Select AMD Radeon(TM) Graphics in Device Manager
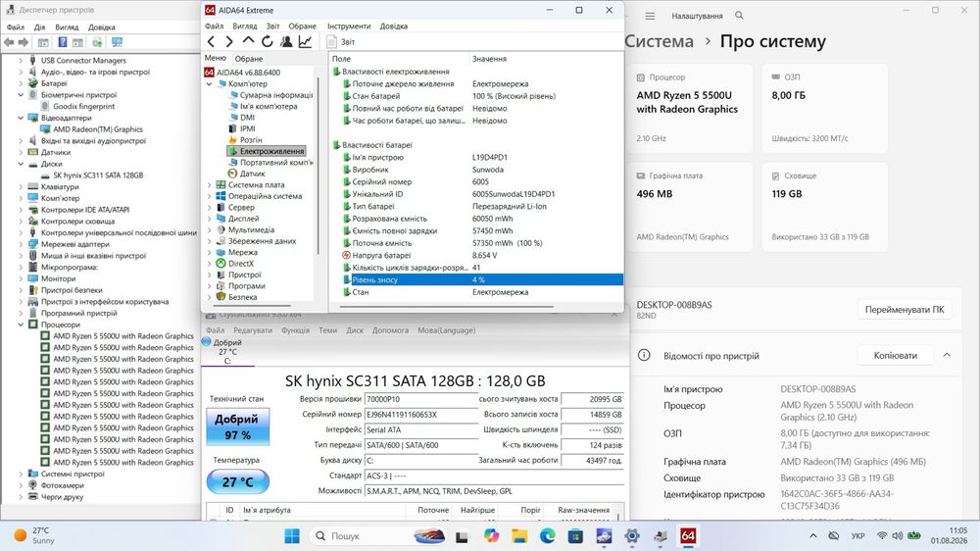This screenshot has height=551, width=980. point(97,129)
